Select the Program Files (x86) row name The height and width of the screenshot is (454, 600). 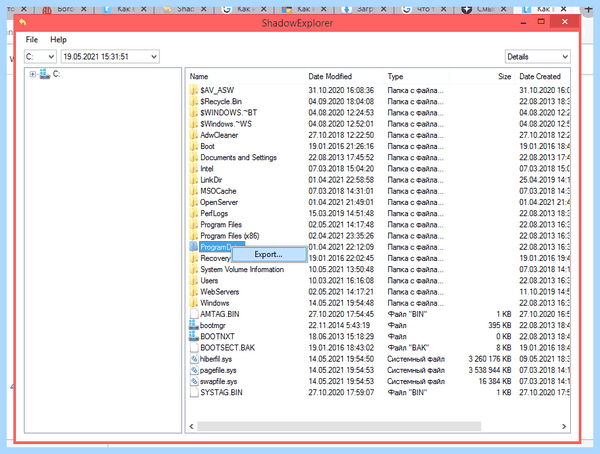coord(230,236)
